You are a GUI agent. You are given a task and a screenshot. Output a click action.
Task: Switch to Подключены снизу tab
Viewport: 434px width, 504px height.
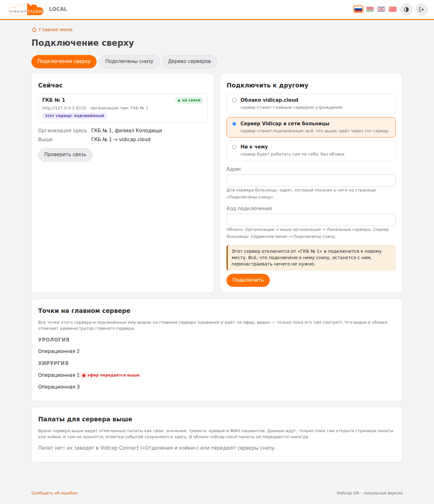point(129,61)
